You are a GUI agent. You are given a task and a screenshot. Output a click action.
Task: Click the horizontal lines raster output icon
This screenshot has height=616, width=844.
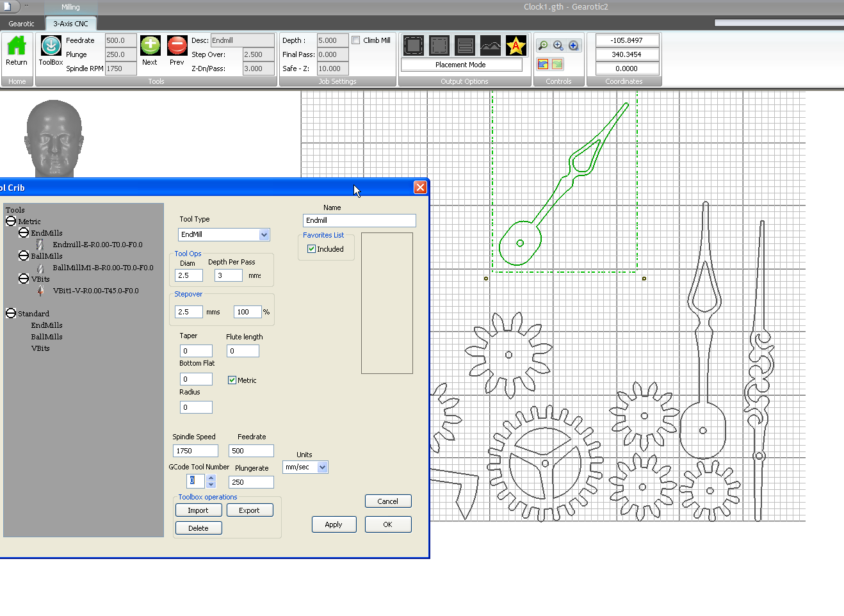click(x=465, y=45)
